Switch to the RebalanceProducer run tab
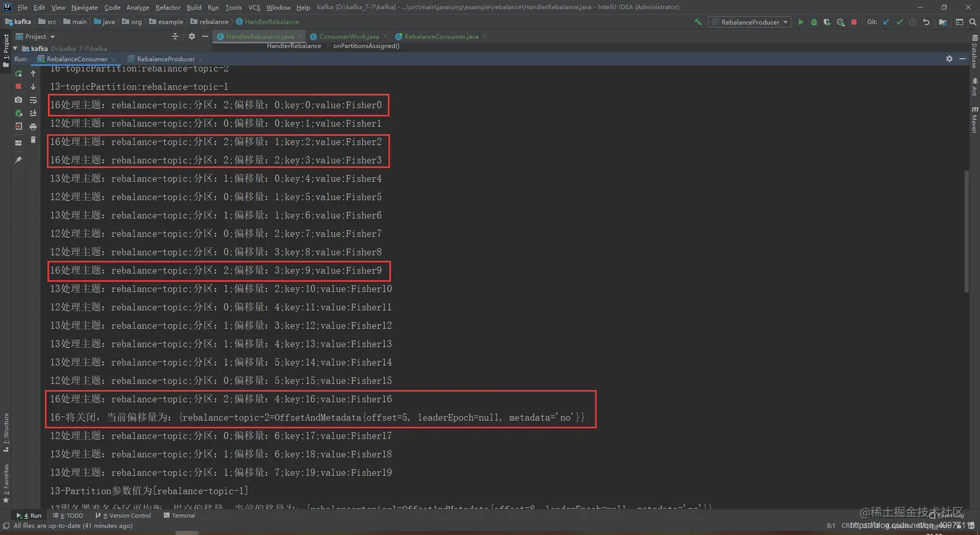 (x=165, y=59)
